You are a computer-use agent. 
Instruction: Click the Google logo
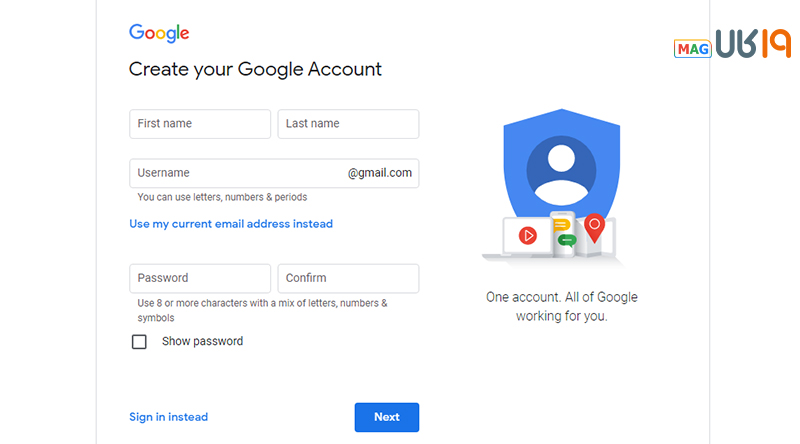coord(159,33)
